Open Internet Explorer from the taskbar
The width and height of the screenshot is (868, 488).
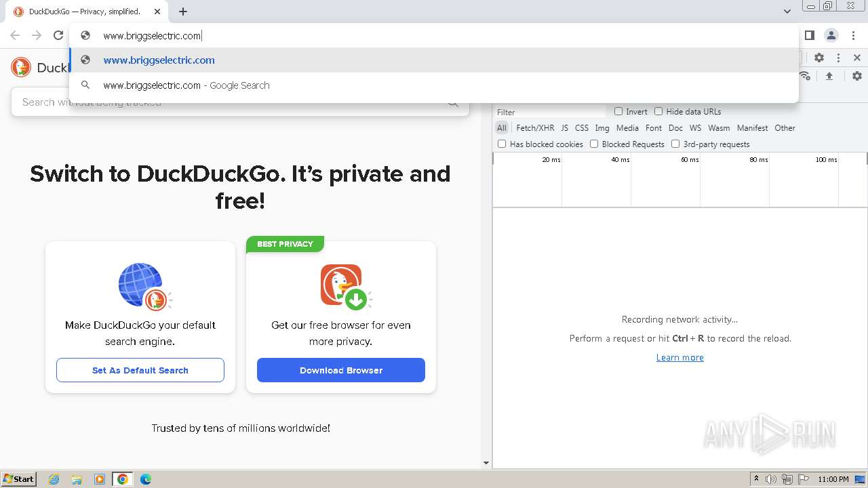(x=54, y=479)
